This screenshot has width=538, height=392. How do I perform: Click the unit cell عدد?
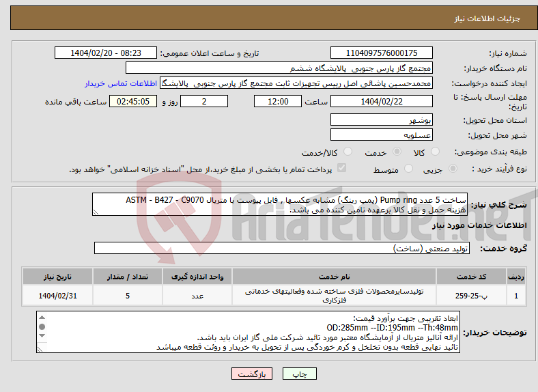tap(197, 296)
